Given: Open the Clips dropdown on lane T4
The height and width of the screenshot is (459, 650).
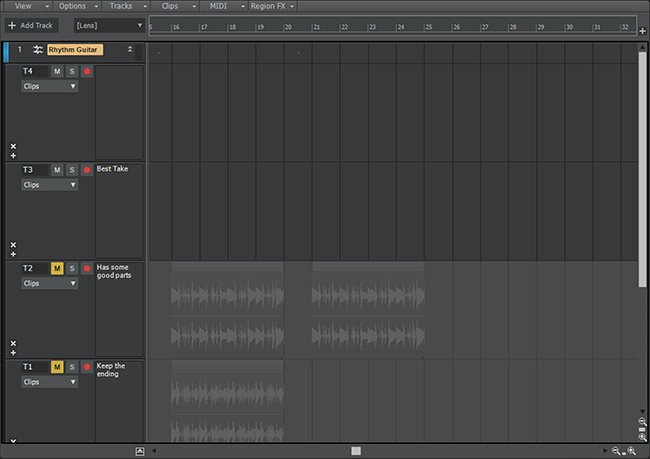Looking at the screenshot, I should point(50,86).
